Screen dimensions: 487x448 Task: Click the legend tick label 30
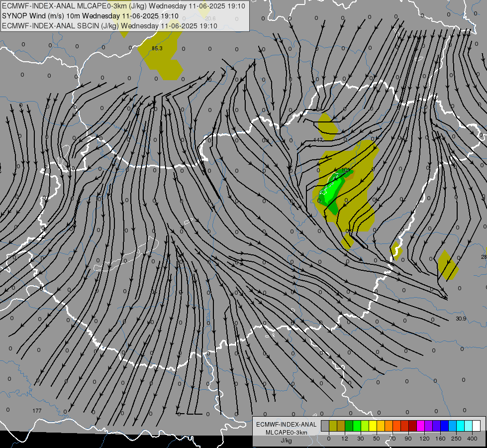point(361,439)
